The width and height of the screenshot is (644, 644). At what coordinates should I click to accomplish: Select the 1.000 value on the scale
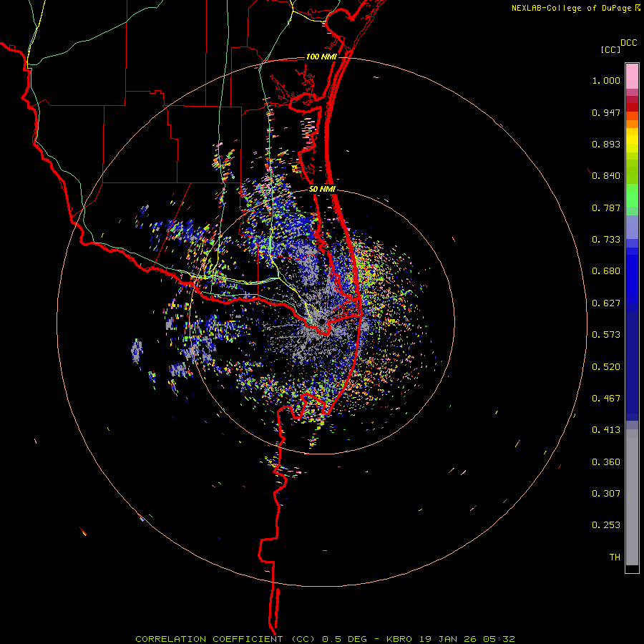coord(606,80)
